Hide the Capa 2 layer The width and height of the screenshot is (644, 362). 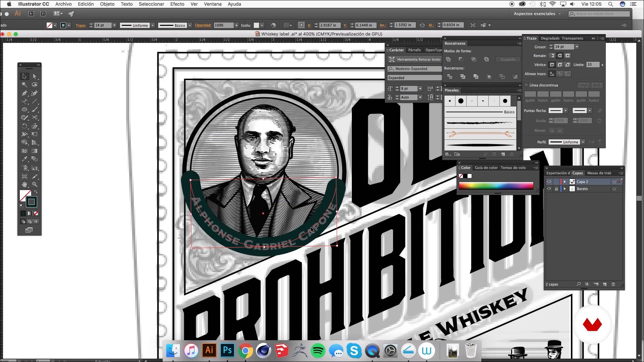tap(549, 182)
